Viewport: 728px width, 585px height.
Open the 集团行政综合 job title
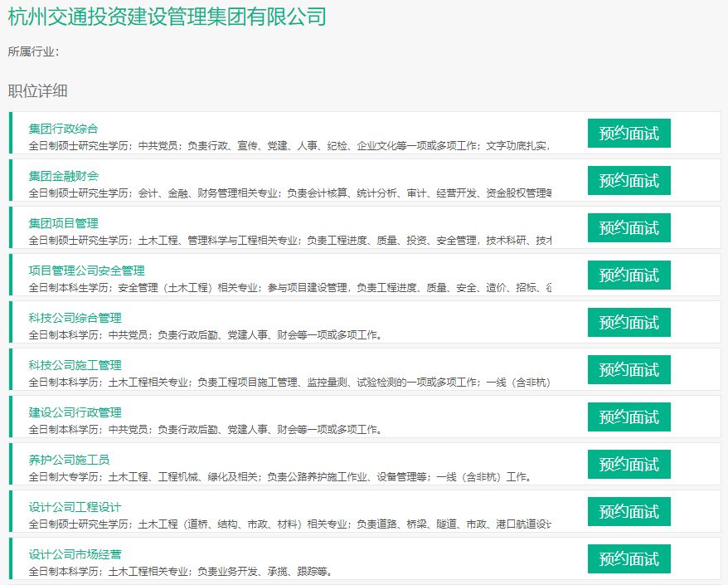point(64,129)
